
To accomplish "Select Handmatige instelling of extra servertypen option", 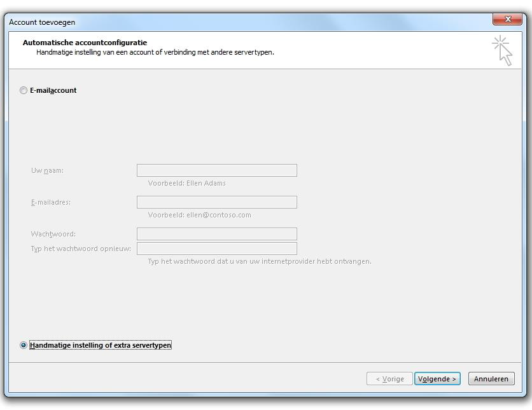I will [24, 345].
